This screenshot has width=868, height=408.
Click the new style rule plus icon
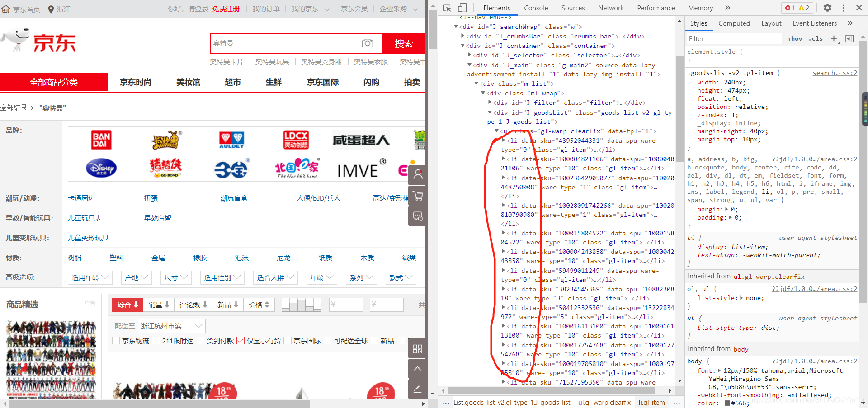click(834, 38)
